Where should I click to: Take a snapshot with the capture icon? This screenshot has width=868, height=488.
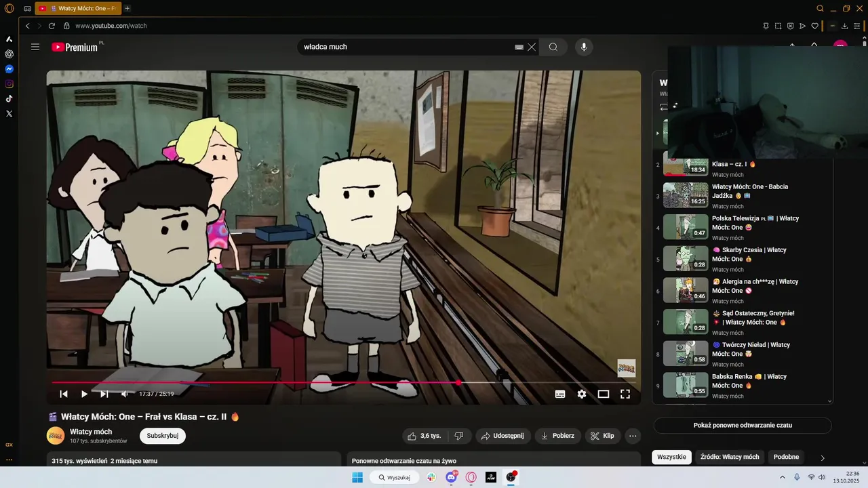pyautogui.click(x=778, y=26)
